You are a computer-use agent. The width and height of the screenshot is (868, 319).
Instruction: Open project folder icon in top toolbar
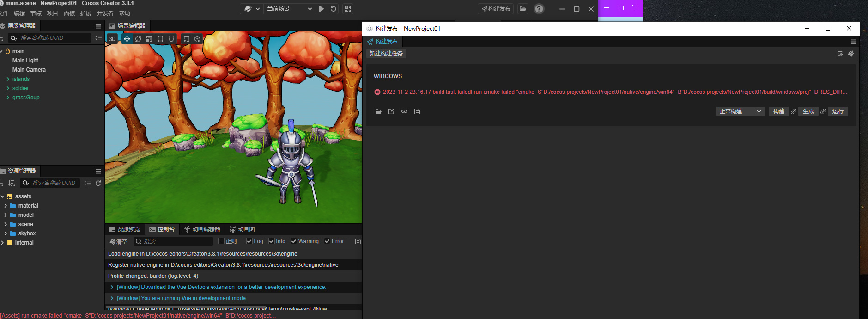click(x=523, y=9)
